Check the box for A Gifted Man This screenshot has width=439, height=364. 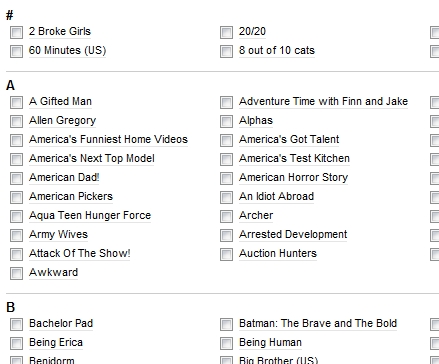point(16,103)
